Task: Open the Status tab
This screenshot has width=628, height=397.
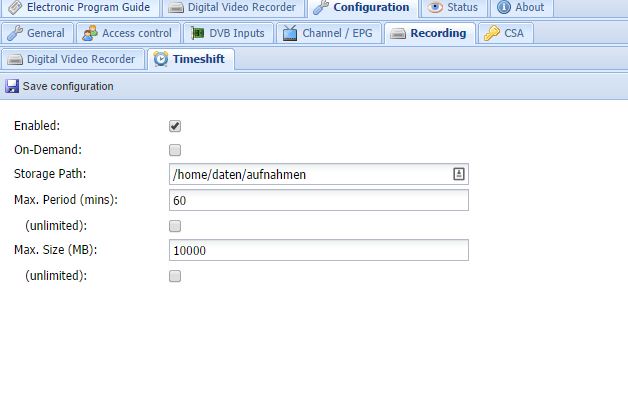Action: pos(454,8)
